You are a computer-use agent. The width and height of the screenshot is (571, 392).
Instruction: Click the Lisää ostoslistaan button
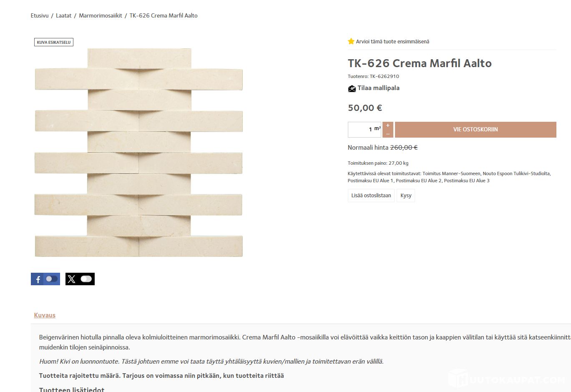click(x=371, y=196)
